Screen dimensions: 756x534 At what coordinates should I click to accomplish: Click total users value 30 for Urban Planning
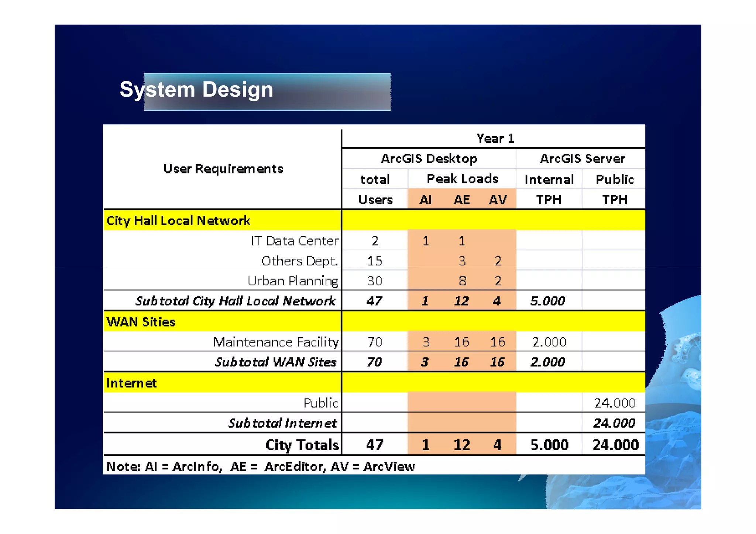click(375, 281)
